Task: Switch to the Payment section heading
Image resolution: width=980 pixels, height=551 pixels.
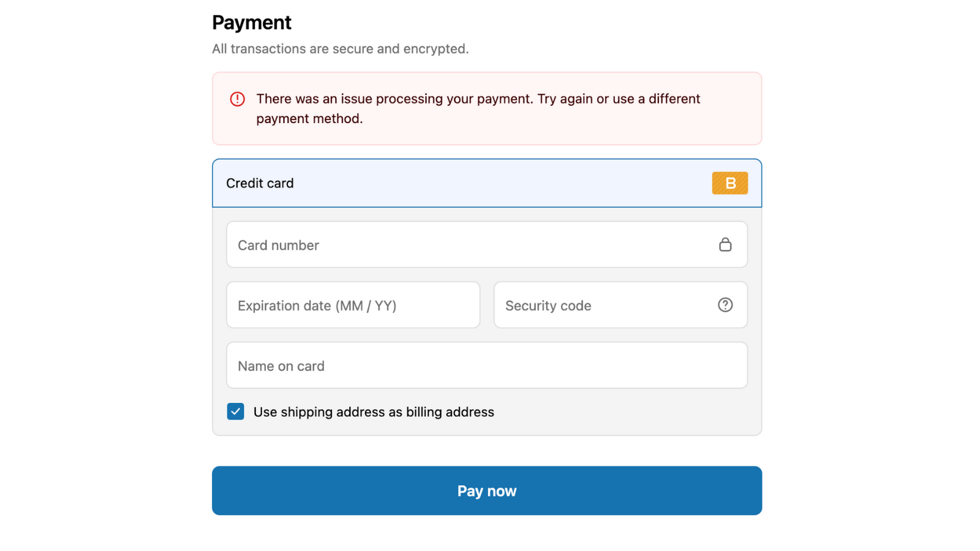Action: tap(251, 22)
